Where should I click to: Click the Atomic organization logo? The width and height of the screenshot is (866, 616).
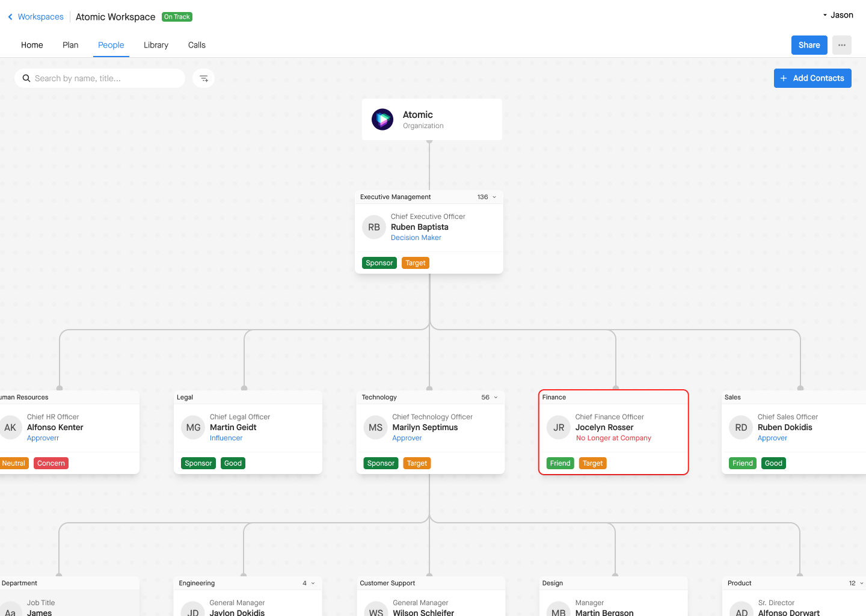(382, 119)
